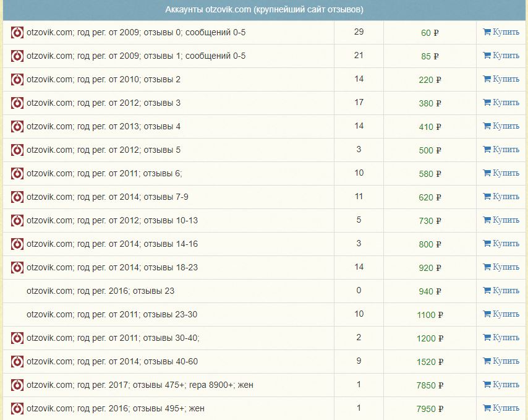Click otzovik icon in отзывы 4 row
Image resolution: width=528 pixels, height=420 pixels.
[x=17, y=127]
